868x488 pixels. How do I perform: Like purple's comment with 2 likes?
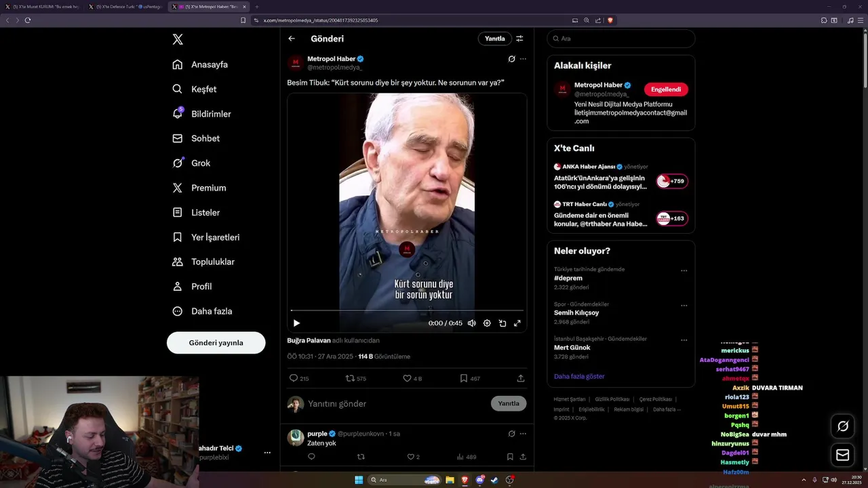click(413, 457)
